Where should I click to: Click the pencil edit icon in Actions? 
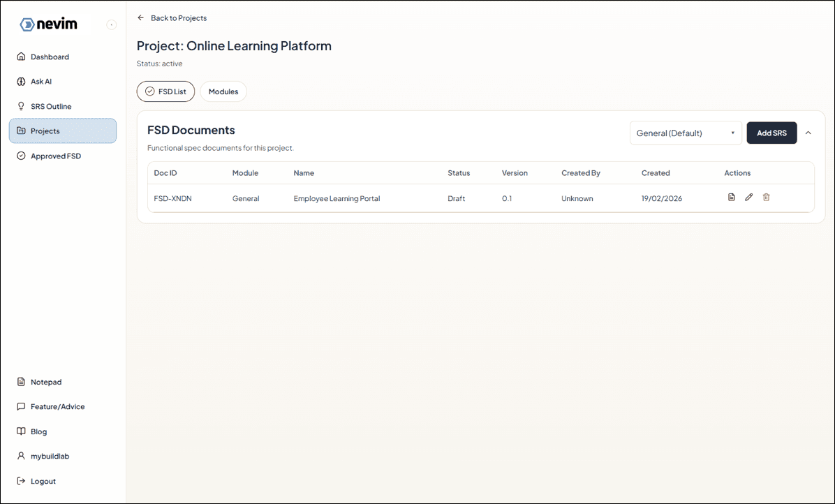[x=748, y=198]
